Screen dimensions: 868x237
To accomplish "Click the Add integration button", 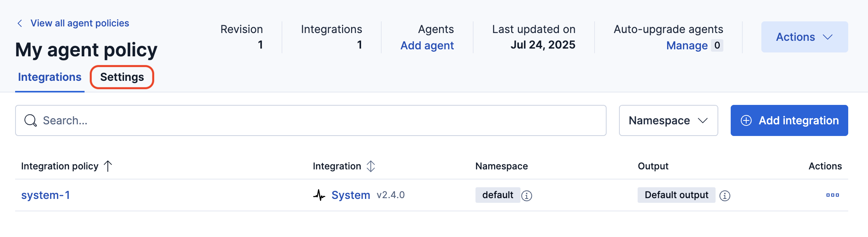I will tap(798, 120).
